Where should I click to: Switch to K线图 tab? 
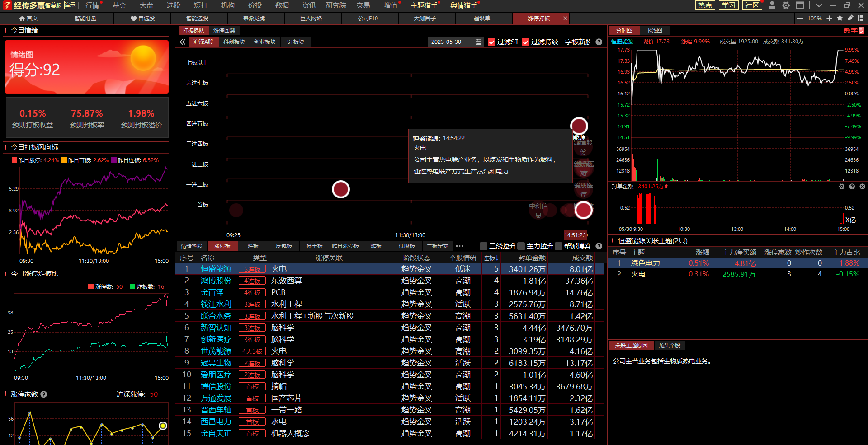point(655,31)
